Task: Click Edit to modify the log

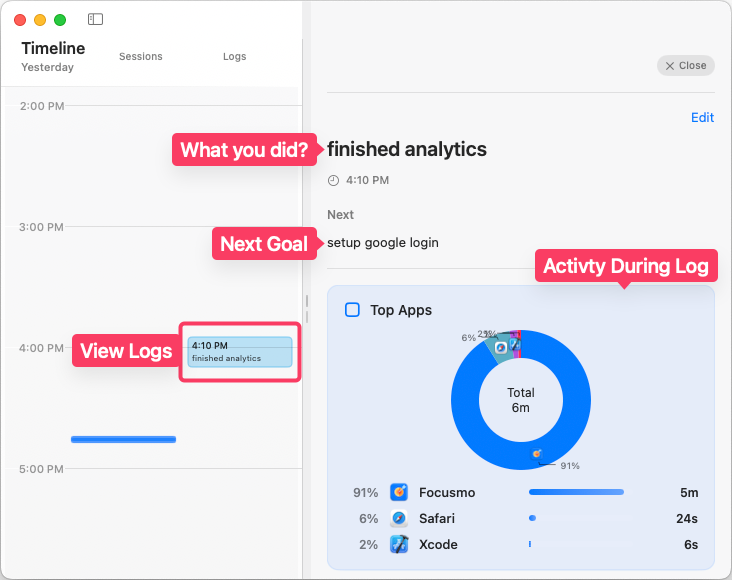Action: (702, 117)
